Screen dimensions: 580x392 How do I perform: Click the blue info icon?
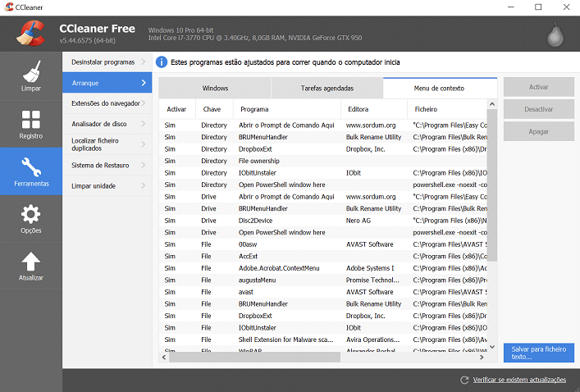162,62
